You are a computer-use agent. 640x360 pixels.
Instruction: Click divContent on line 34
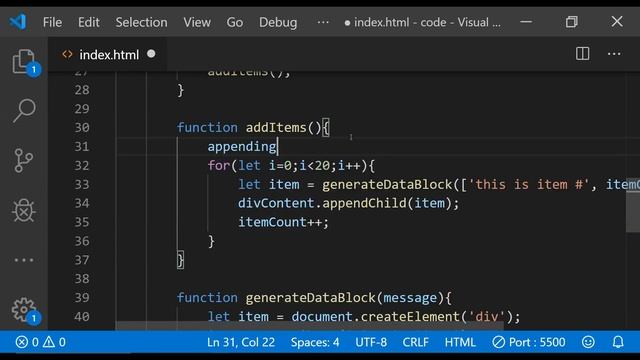pos(276,203)
